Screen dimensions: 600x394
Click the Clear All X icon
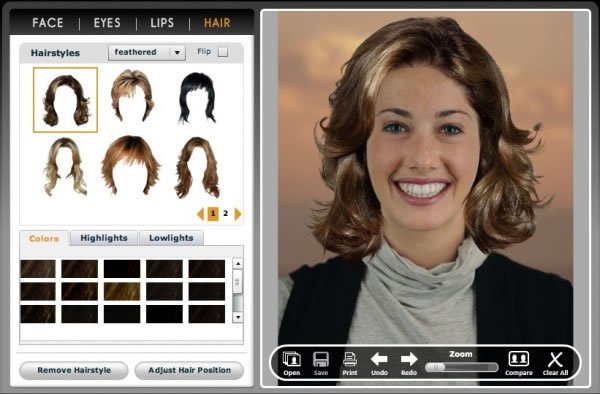(555, 363)
